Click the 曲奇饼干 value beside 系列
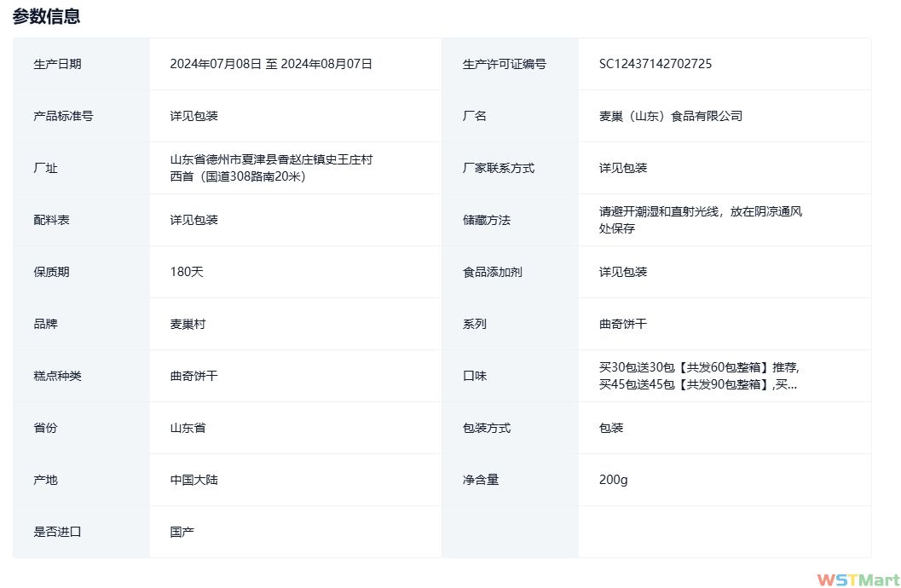 (x=622, y=324)
